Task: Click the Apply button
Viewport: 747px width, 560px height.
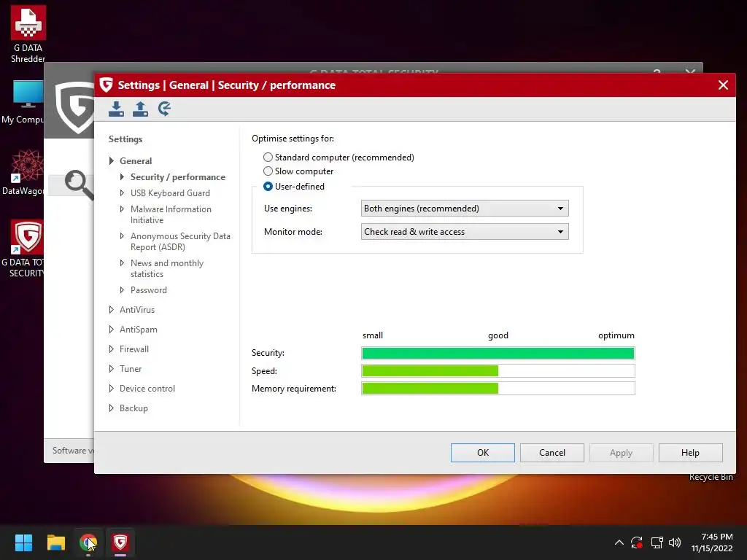Action: (622, 452)
